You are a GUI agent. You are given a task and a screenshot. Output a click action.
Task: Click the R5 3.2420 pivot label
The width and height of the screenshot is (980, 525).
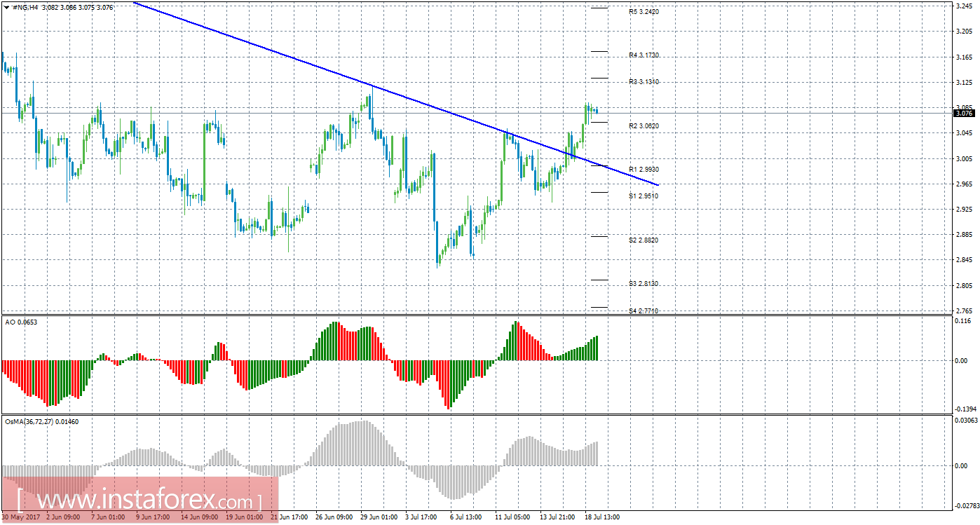644,12
